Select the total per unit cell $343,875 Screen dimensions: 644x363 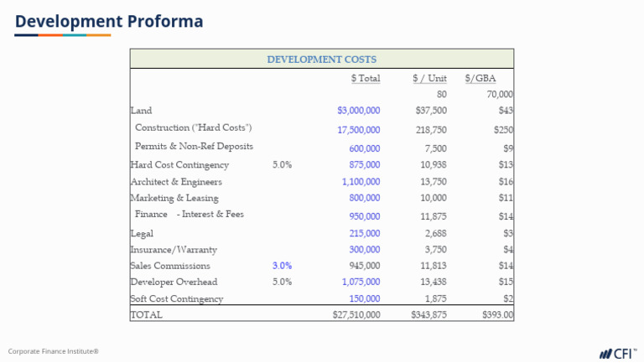pos(428,315)
